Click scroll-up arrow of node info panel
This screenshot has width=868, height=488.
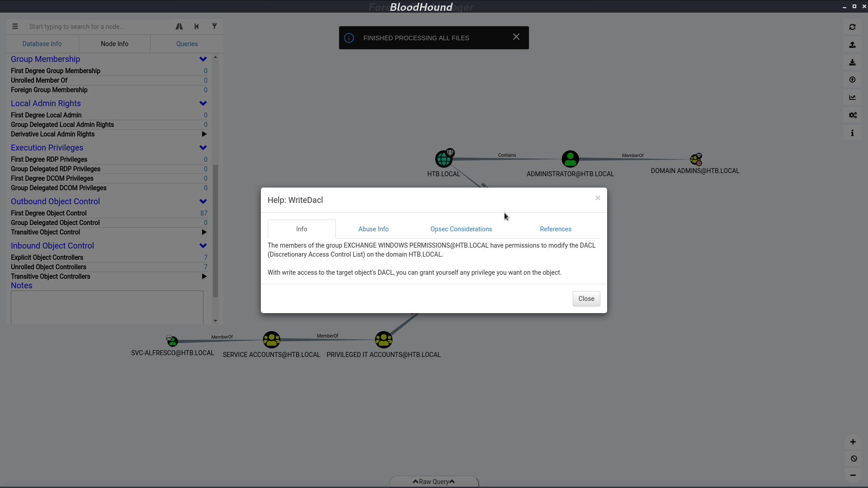tap(215, 57)
